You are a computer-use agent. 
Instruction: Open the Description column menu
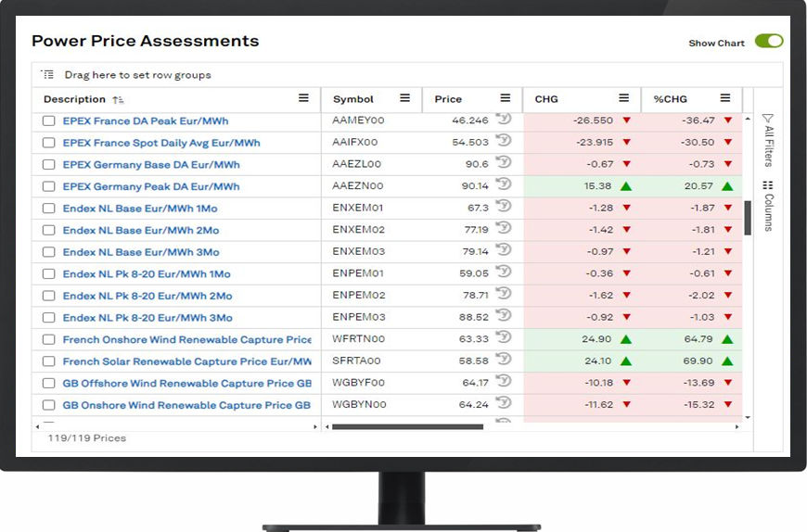303,98
